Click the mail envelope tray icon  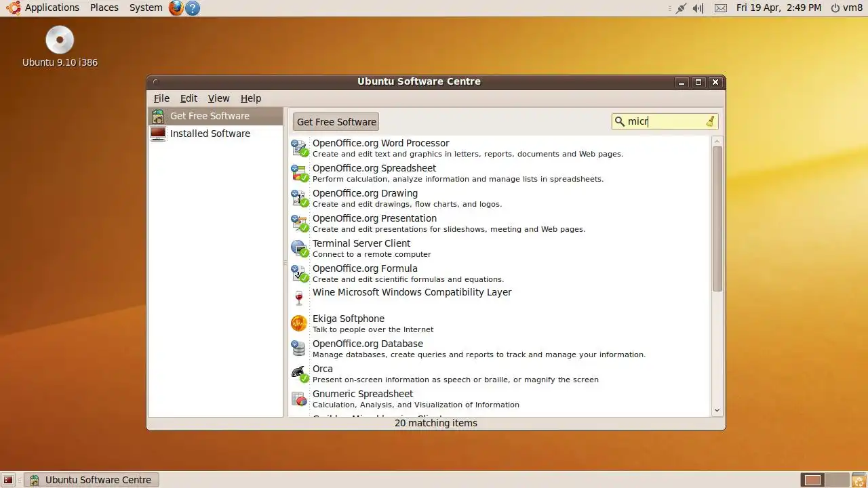[x=721, y=8]
